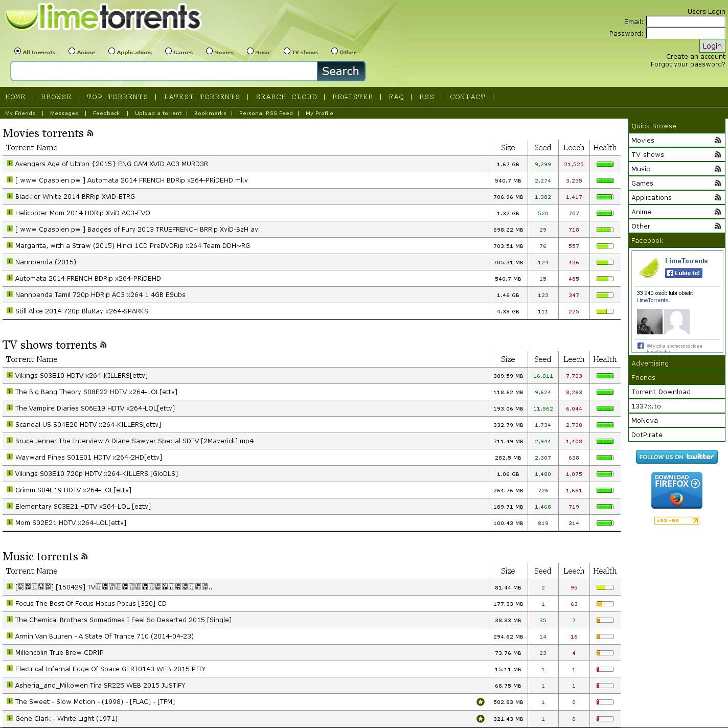Screen dimensions: 728x728
Task: Click the Download Firefox banner
Action: point(676,490)
